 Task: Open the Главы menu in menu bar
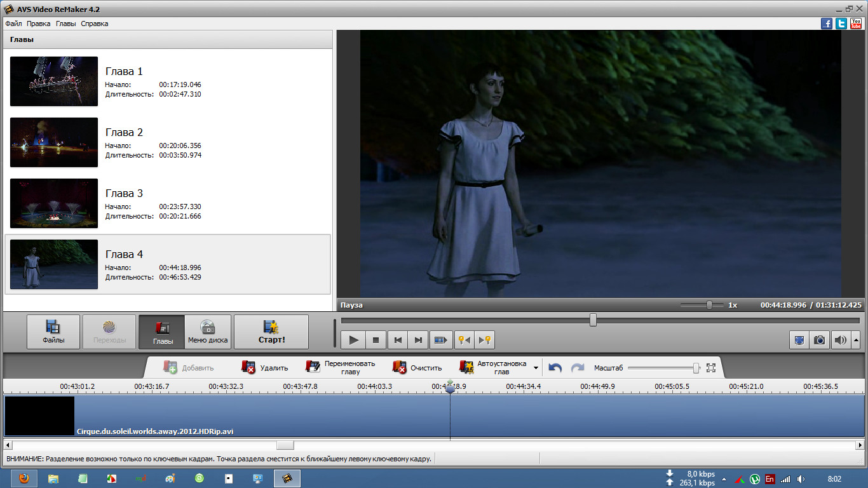click(65, 24)
